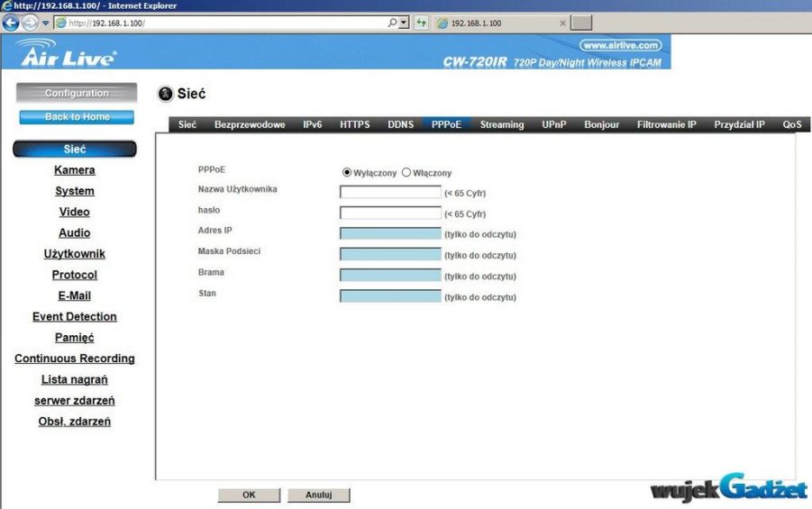812x509 pixels.
Task: Go to the Filtrowanie IP tab
Action: [666, 125]
